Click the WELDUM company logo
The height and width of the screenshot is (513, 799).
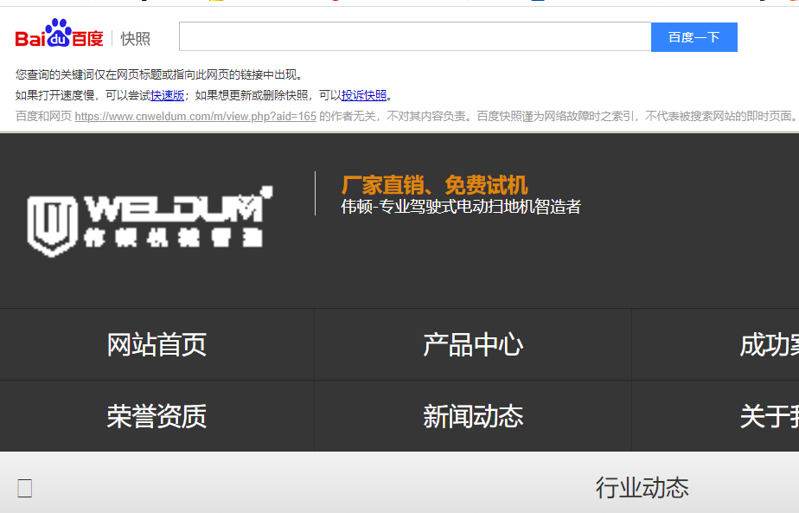150,222
